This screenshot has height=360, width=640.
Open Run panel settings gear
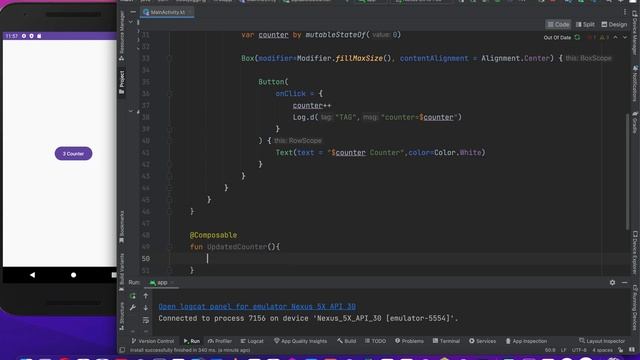click(x=612, y=282)
